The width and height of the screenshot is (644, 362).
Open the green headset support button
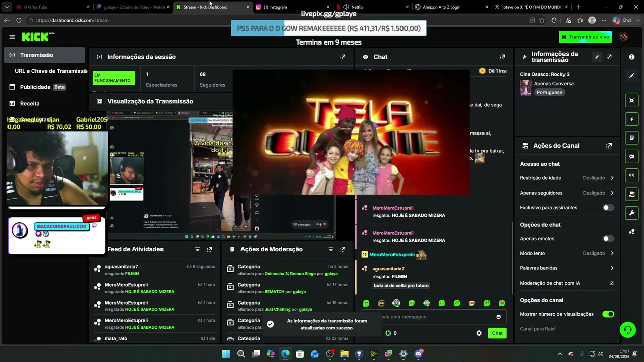coord(627,330)
